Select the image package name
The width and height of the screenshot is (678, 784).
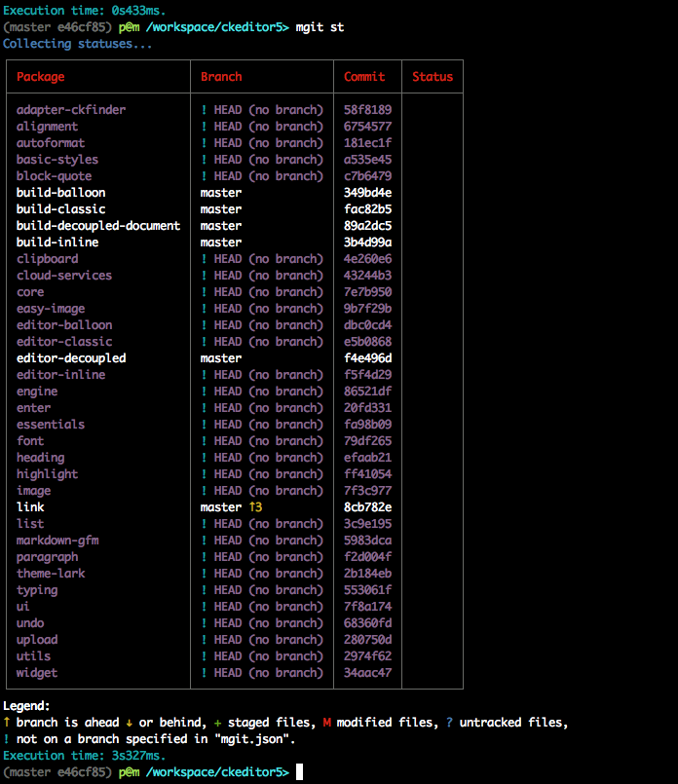coord(33,491)
